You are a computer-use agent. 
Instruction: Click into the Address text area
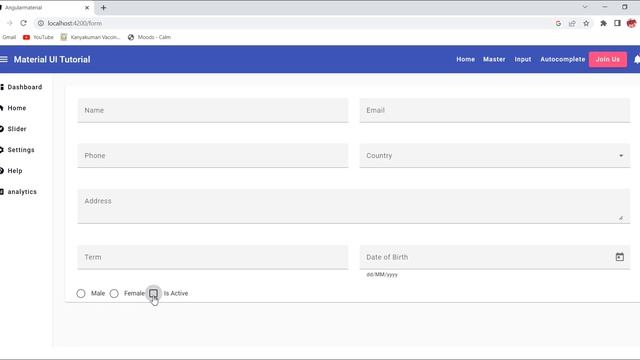click(x=353, y=206)
